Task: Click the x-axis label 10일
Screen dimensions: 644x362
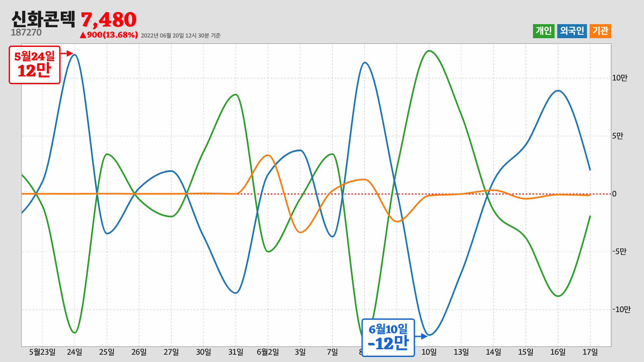Action: point(429,352)
